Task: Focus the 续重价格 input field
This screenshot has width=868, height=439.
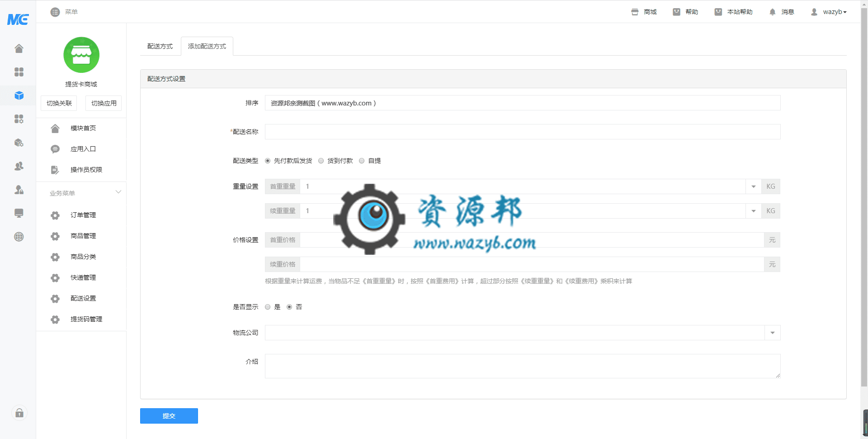Action: (x=532, y=264)
